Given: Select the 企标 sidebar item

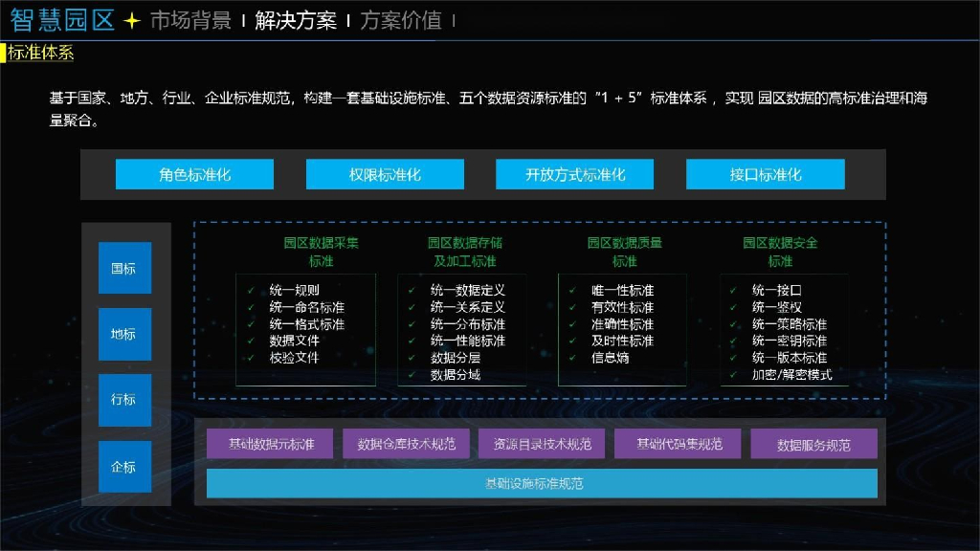Looking at the screenshot, I should [x=124, y=468].
